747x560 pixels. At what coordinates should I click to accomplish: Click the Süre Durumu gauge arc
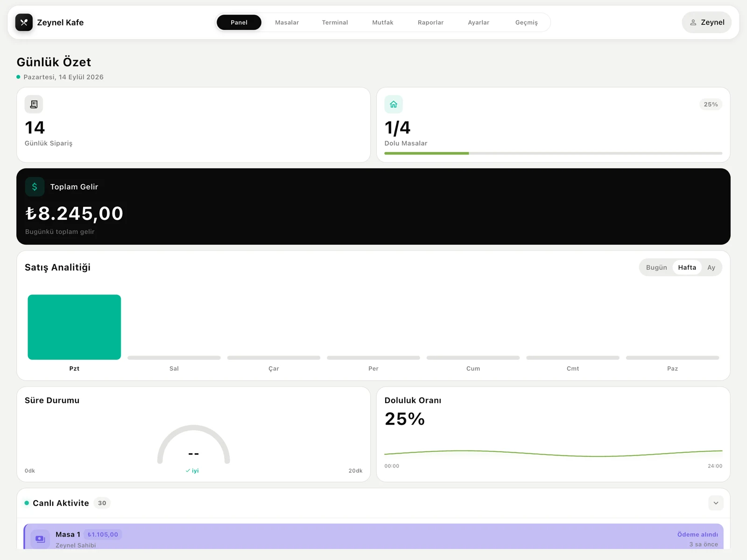point(194,443)
